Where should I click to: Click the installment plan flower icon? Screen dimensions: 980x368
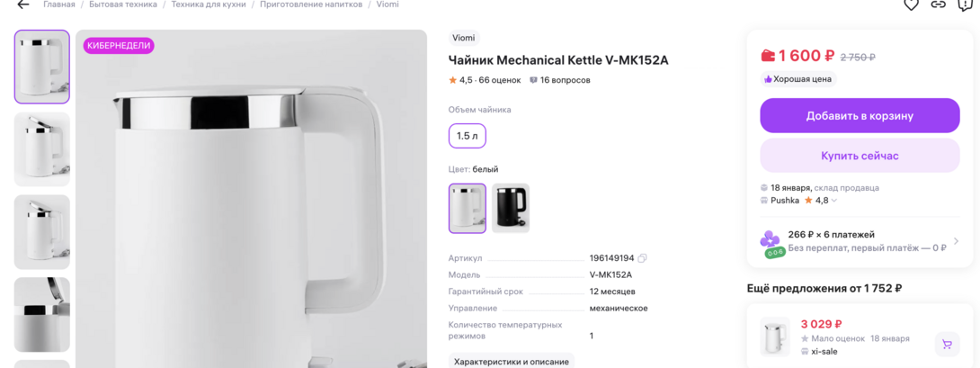click(x=771, y=240)
